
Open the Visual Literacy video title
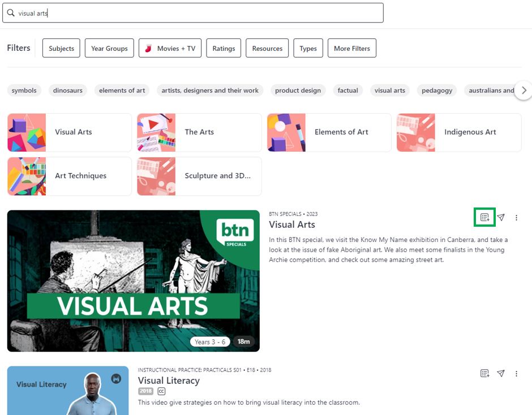click(169, 381)
